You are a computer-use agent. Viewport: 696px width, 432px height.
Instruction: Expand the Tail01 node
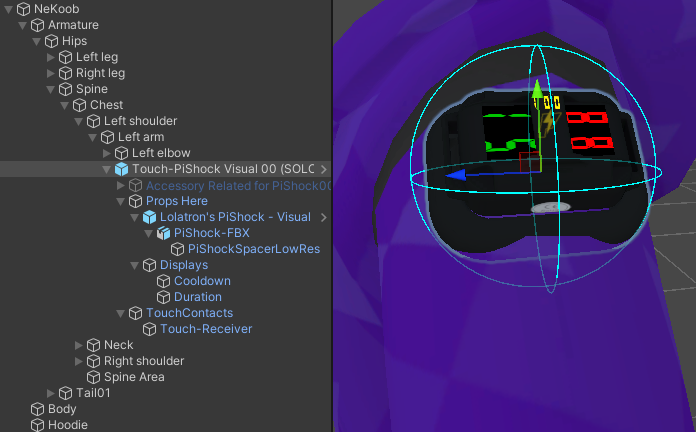(x=51, y=393)
